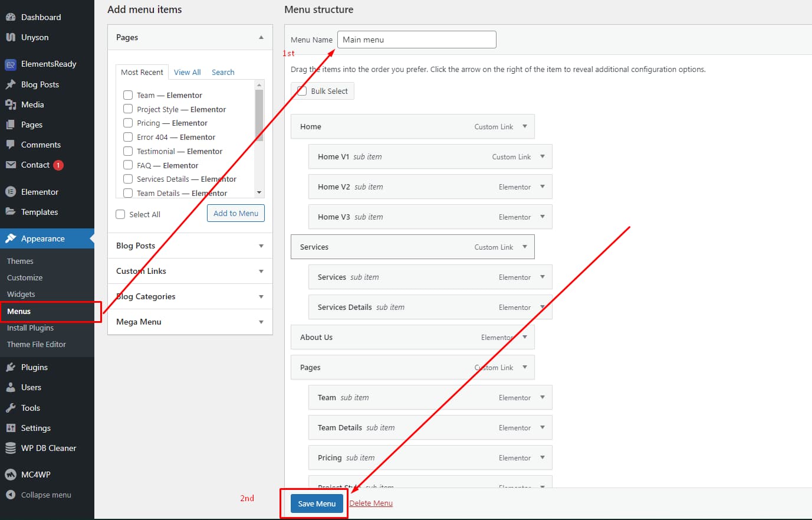Expand the Home menu item options arrow
Screen dimensions: 812x520
click(524, 126)
